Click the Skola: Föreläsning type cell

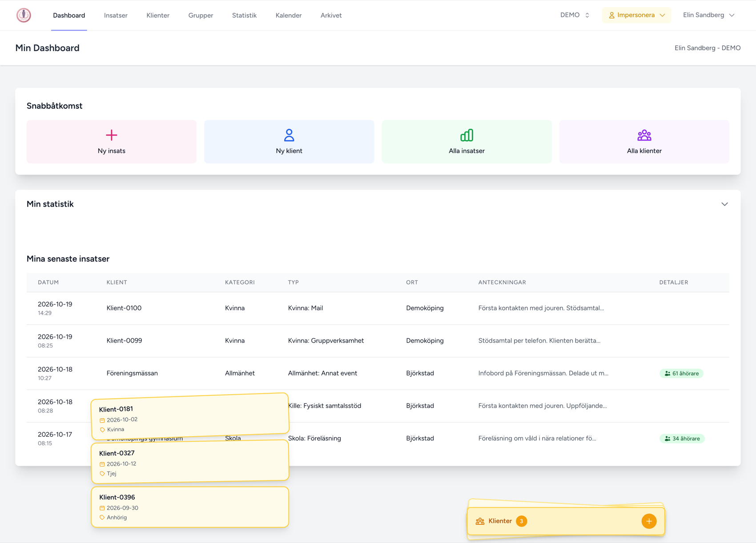pos(314,439)
